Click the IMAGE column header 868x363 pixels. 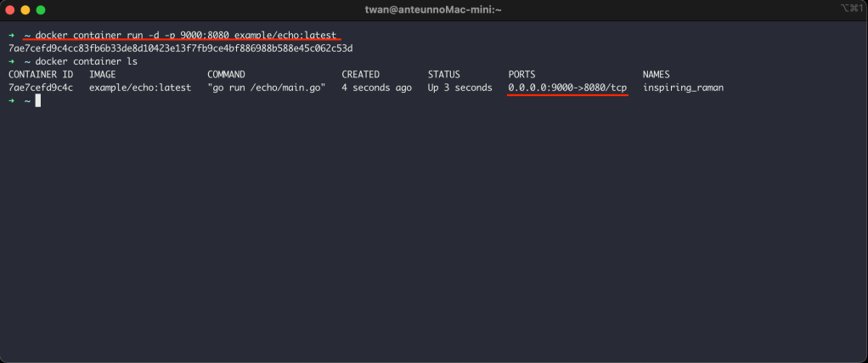point(103,75)
